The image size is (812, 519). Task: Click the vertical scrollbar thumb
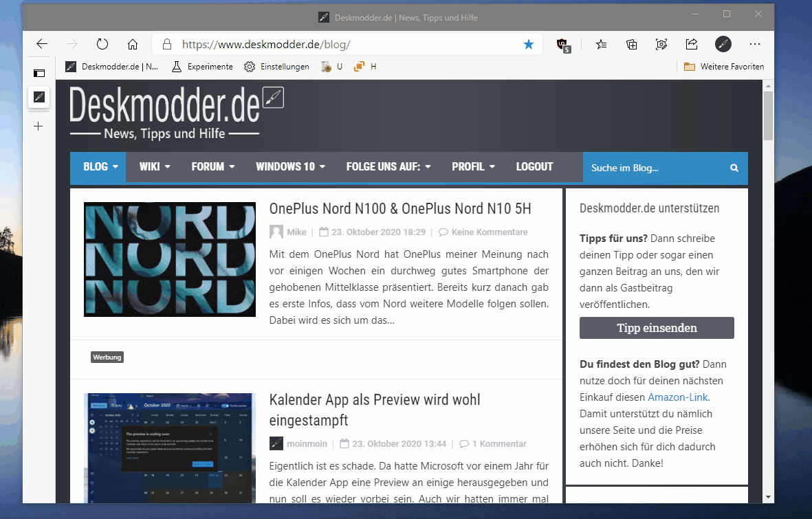pyautogui.click(x=769, y=115)
